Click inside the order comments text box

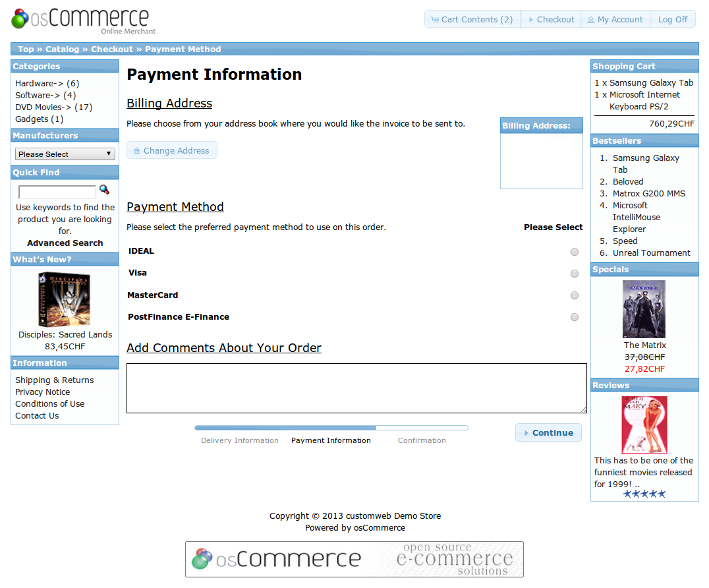click(356, 388)
